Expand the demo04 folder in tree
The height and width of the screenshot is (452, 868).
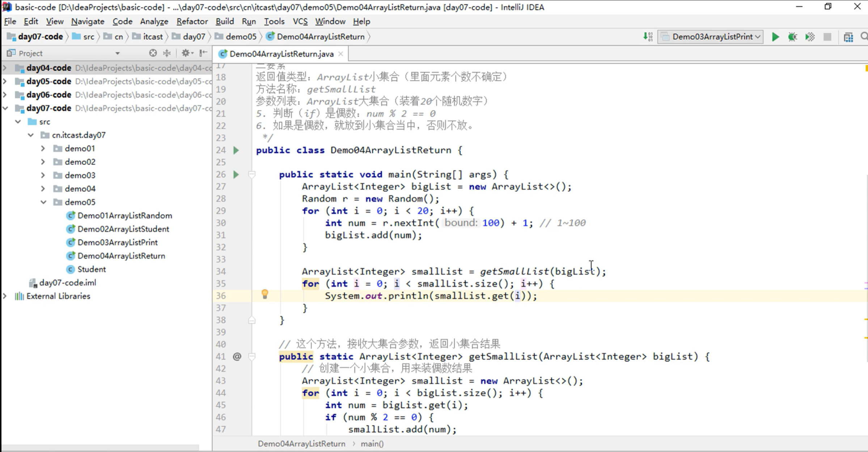(x=43, y=189)
